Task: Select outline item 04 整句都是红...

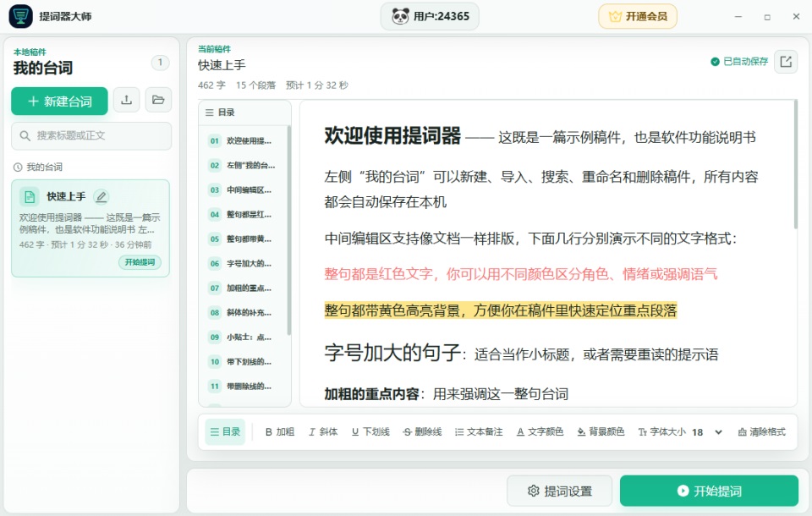Action: tap(243, 215)
